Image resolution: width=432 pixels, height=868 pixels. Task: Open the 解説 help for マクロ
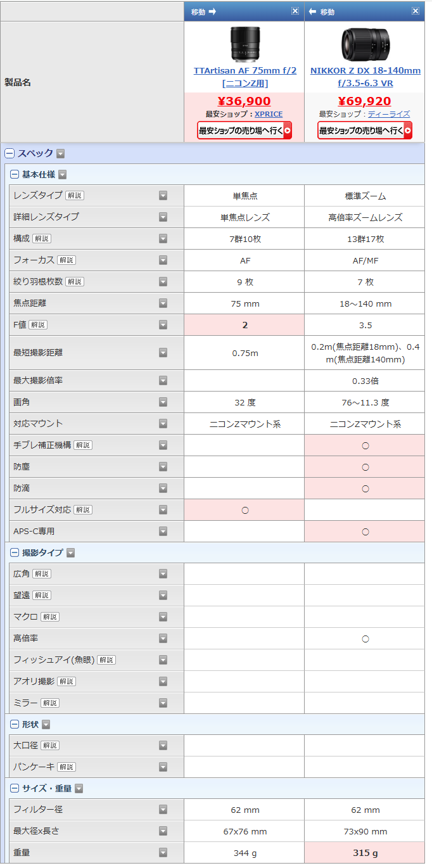(49, 617)
